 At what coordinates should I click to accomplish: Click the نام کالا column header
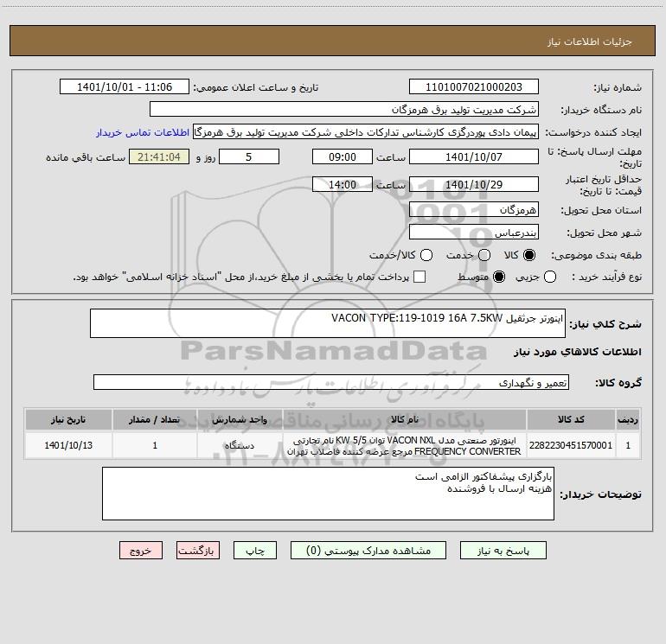coord(405,420)
